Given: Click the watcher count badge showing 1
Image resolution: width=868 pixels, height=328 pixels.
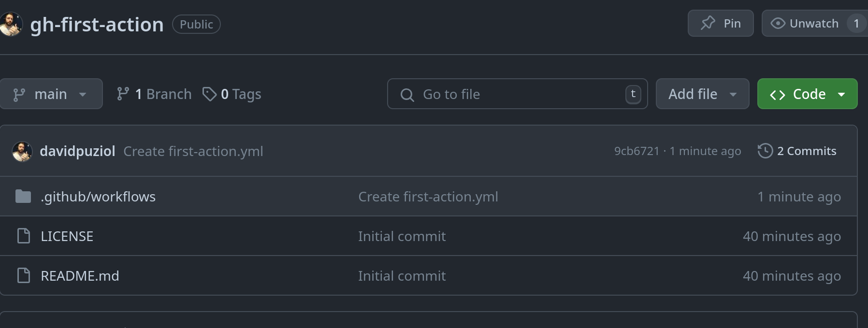Looking at the screenshot, I should (x=856, y=23).
